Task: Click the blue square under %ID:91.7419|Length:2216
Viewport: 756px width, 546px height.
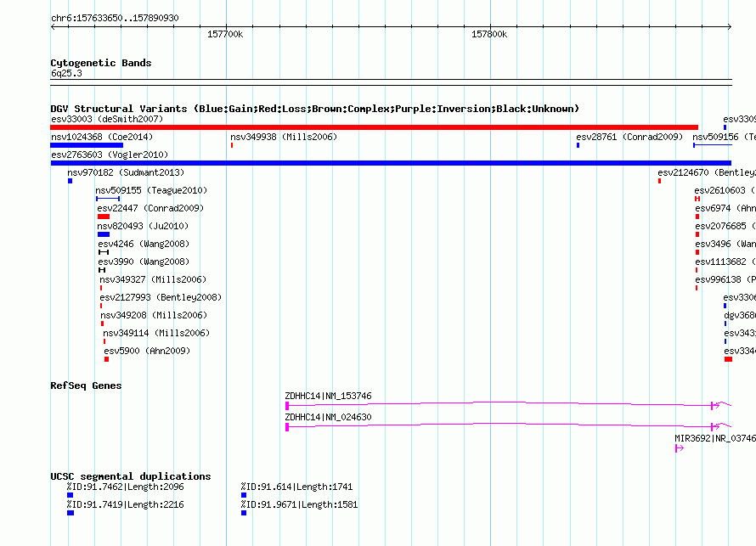Action: click(71, 513)
